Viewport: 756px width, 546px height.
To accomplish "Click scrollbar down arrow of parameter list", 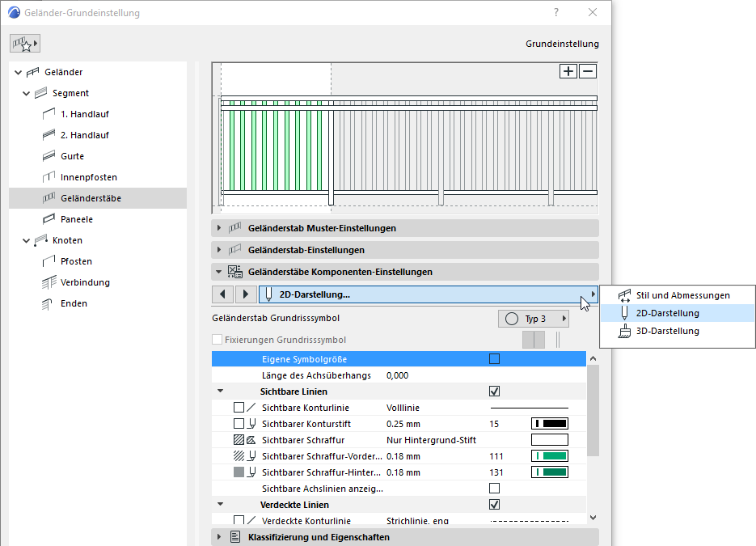I will [x=593, y=518].
